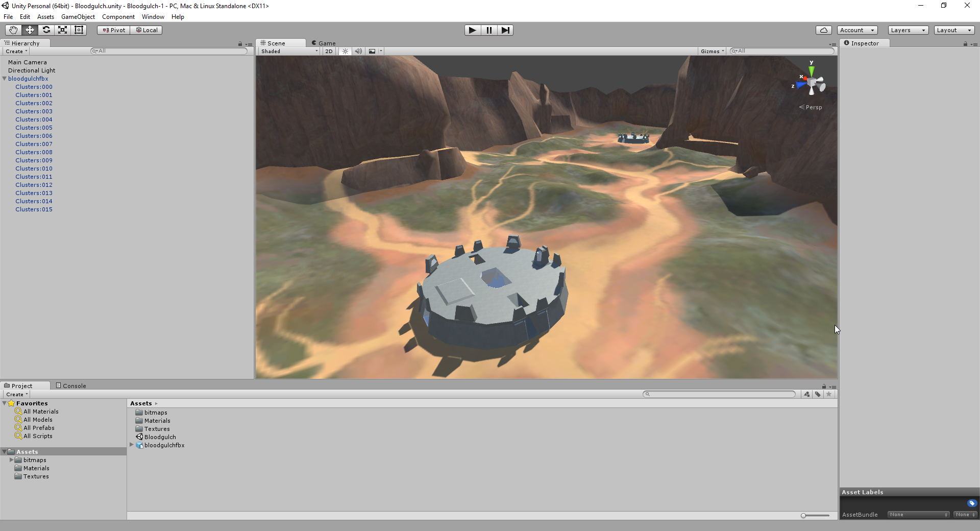Screen dimensions: 980x531
Task: Open the Hierarchy Create dropdown
Action: click(17, 51)
